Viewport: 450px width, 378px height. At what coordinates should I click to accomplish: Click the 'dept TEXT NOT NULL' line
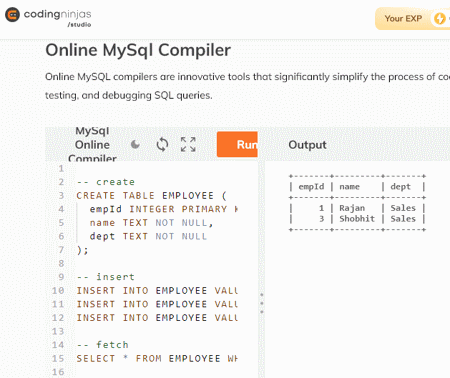tap(148, 236)
